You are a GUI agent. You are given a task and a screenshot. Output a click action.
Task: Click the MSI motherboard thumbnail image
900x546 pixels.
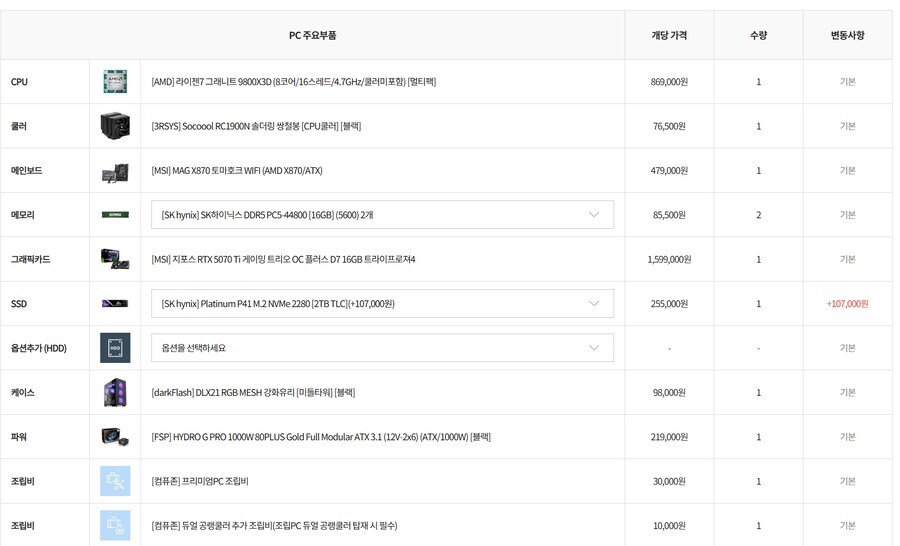115,171
